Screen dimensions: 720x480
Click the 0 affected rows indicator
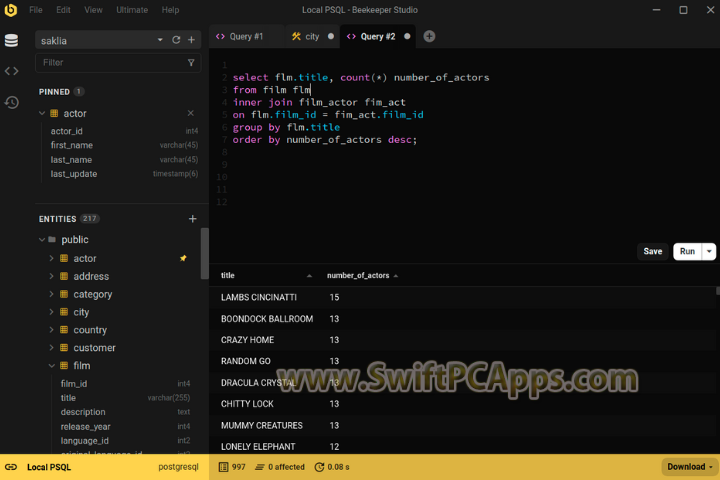280,467
